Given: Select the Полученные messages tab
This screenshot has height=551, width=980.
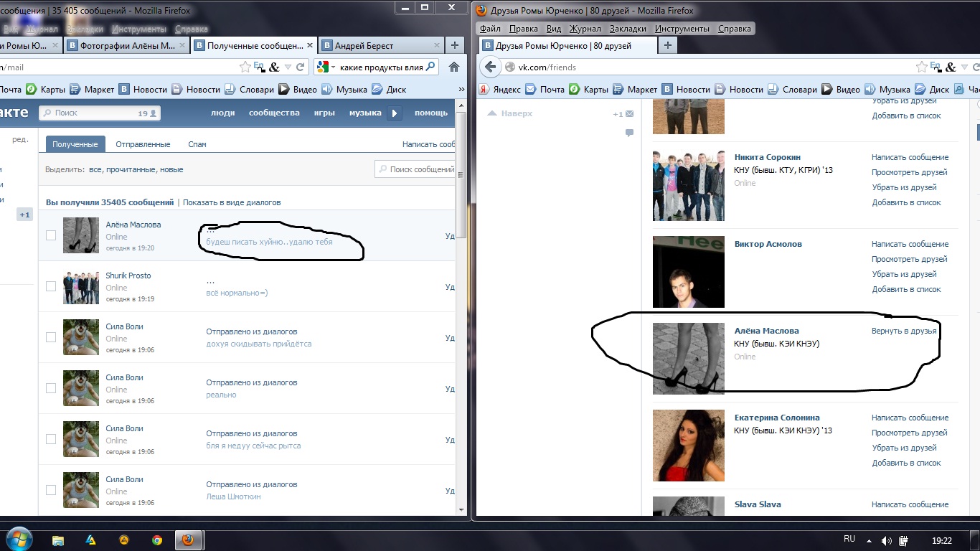Looking at the screenshot, I should click(75, 144).
